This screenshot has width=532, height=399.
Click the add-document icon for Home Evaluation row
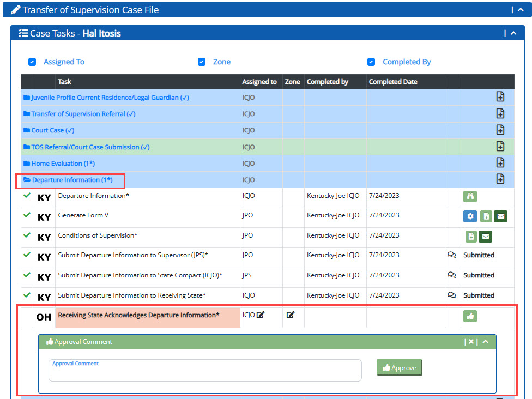click(500, 162)
